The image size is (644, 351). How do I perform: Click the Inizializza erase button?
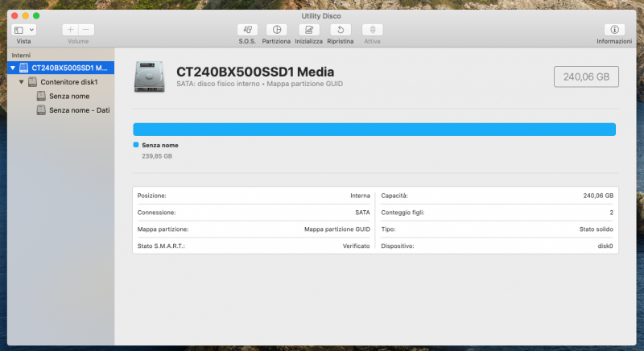tap(309, 30)
